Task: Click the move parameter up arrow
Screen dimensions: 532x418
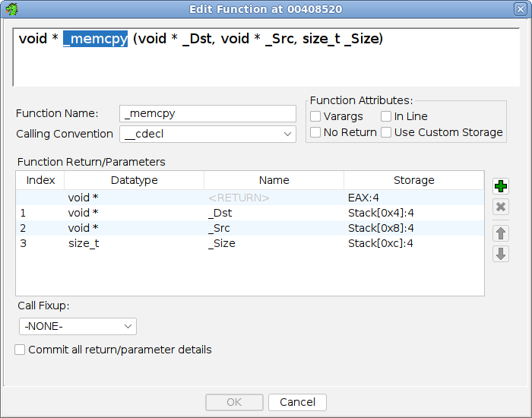Action: click(x=501, y=233)
